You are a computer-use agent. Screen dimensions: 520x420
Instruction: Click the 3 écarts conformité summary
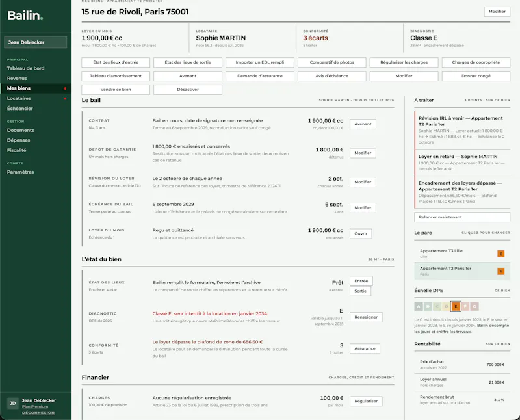(x=315, y=38)
